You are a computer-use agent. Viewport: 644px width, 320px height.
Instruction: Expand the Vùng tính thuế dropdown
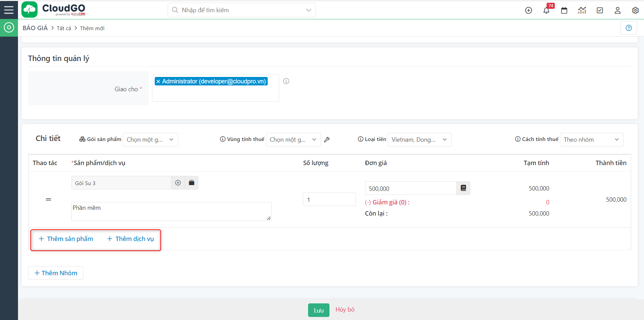[x=293, y=140]
